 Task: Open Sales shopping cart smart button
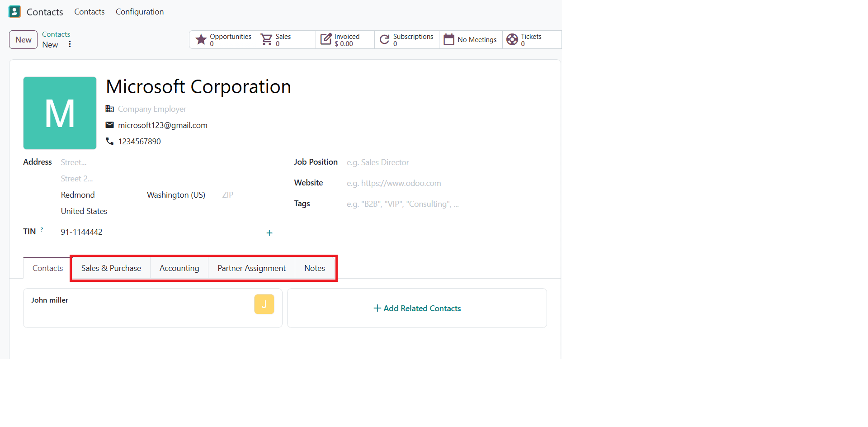click(x=287, y=40)
